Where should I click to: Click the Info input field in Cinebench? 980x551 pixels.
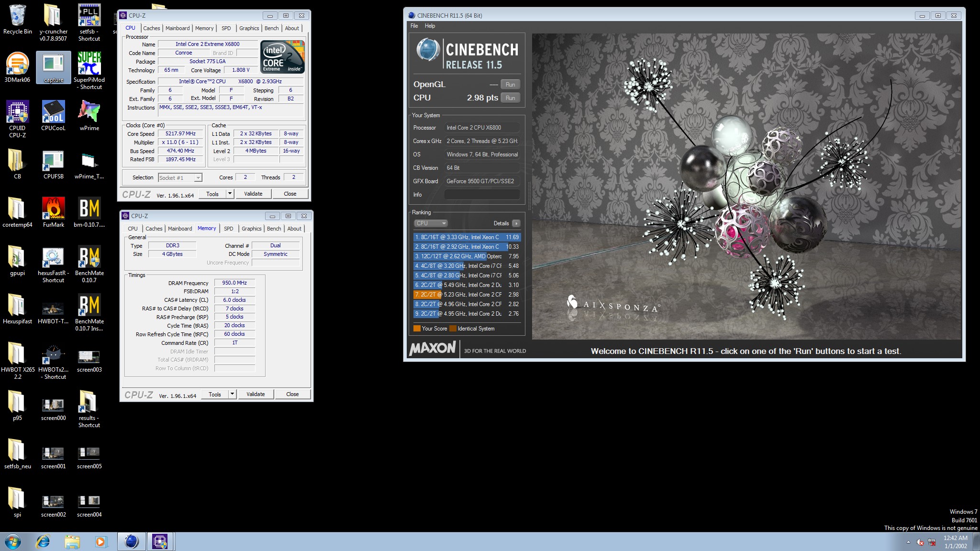[482, 195]
